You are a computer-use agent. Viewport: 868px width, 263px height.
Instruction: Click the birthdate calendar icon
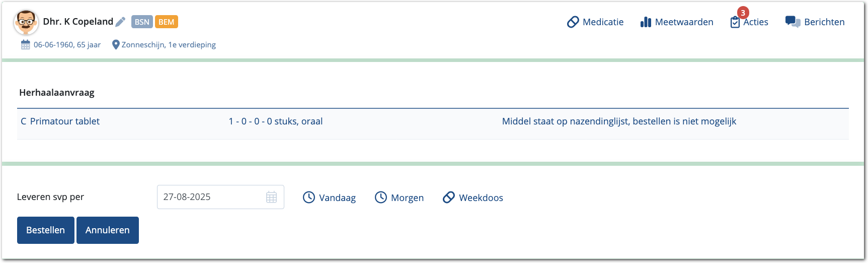click(25, 45)
